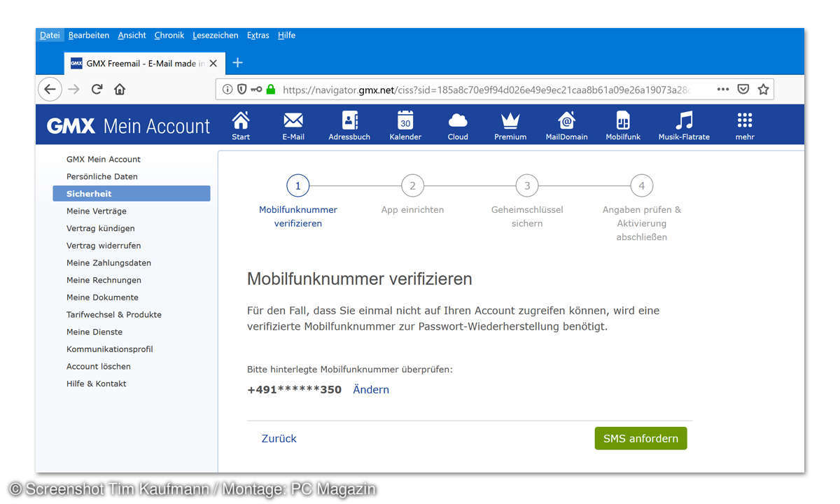Close the GMX Freemail tab
Image resolution: width=840 pixels, height=504 pixels.
pos(213,64)
